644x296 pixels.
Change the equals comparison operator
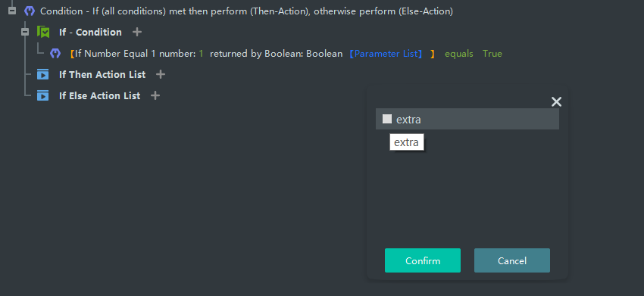[459, 54]
